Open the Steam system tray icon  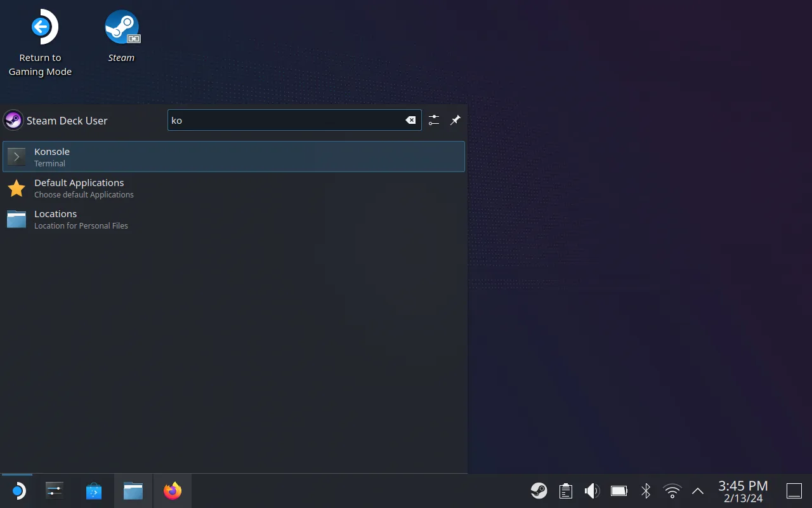click(539, 490)
